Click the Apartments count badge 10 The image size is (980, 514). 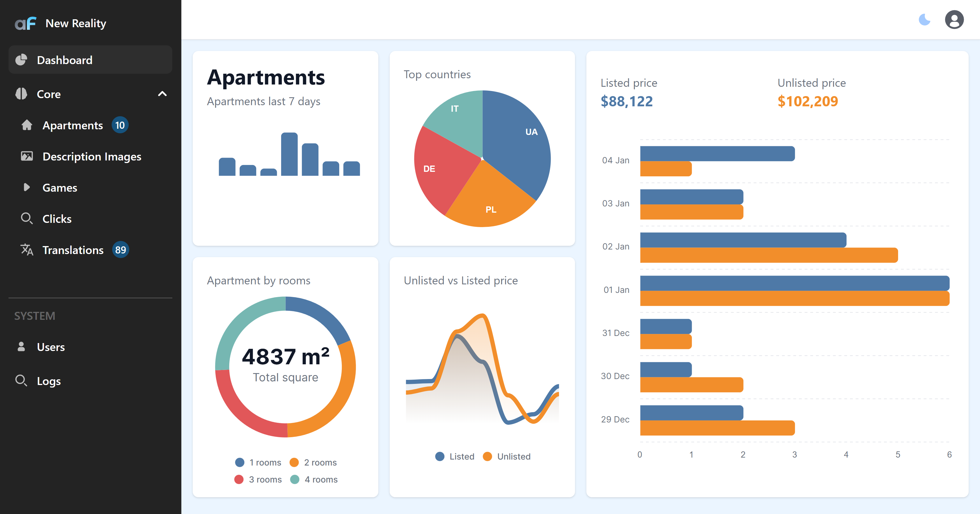[x=120, y=125]
